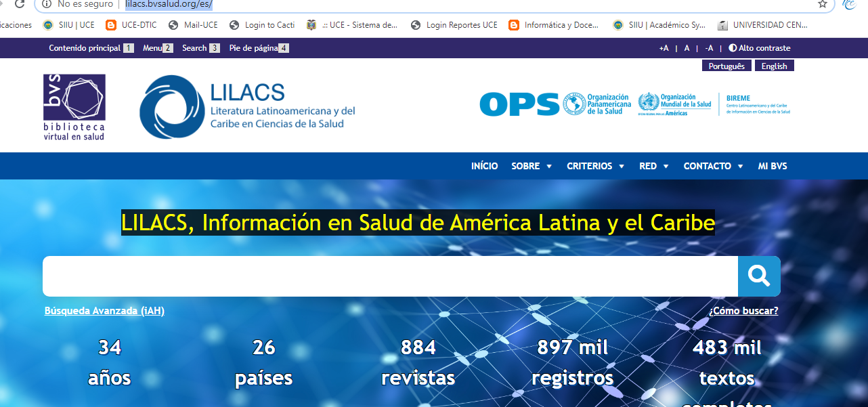Expand the RED dropdown menu
This screenshot has height=407, width=868.
(654, 166)
